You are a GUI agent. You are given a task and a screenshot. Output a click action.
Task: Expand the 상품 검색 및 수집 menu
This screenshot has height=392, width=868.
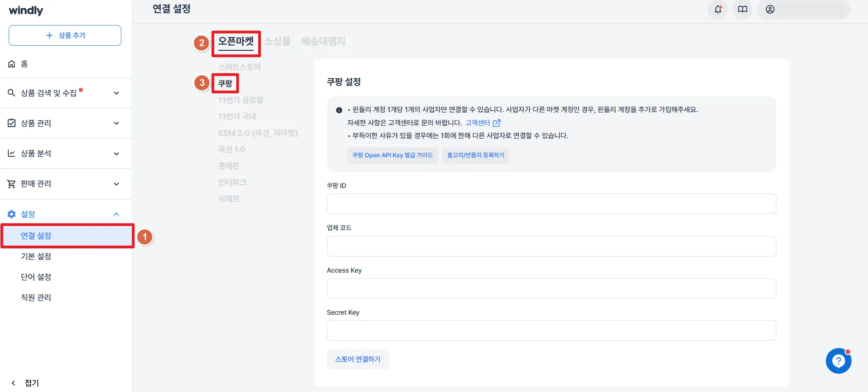click(116, 93)
